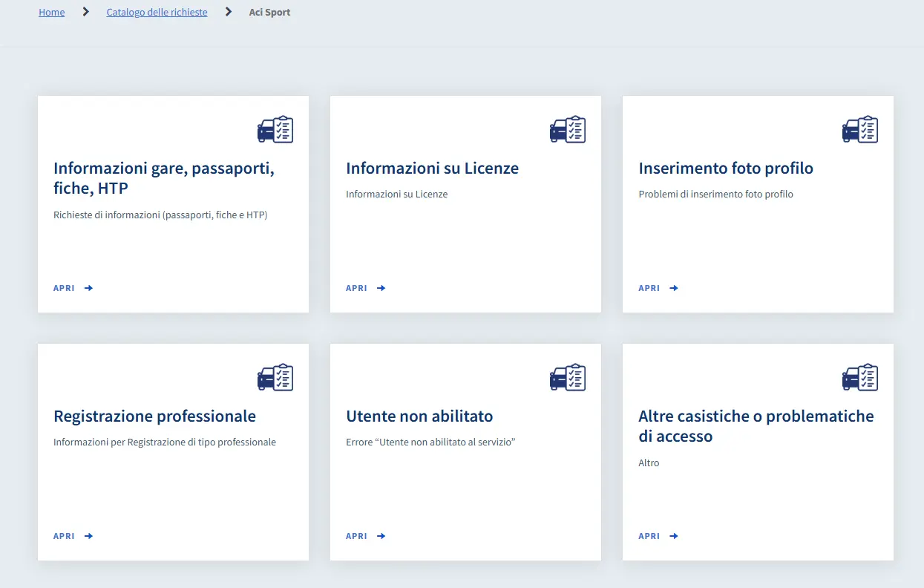This screenshot has width=924, height=588.
Task: Open Altre casistiche o problematiche di accesso via APRI
Action: pyautogui.click(x=658, y=536)
